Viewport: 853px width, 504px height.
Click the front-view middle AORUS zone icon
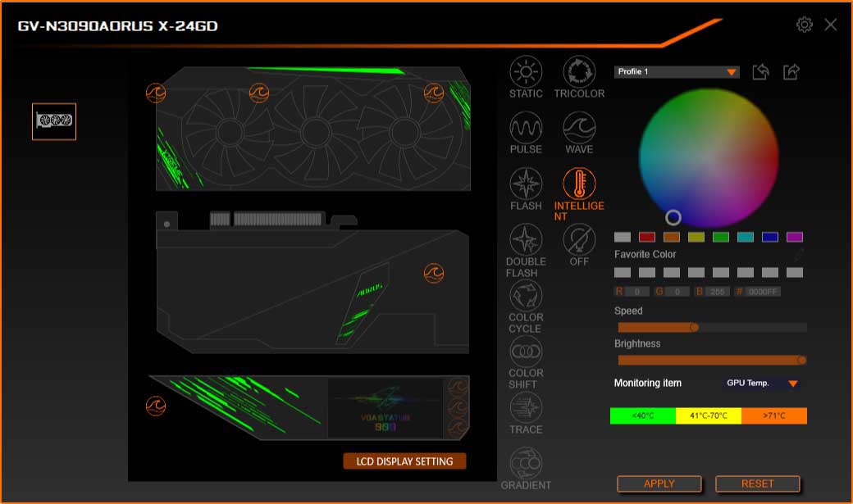coord(259,93)
